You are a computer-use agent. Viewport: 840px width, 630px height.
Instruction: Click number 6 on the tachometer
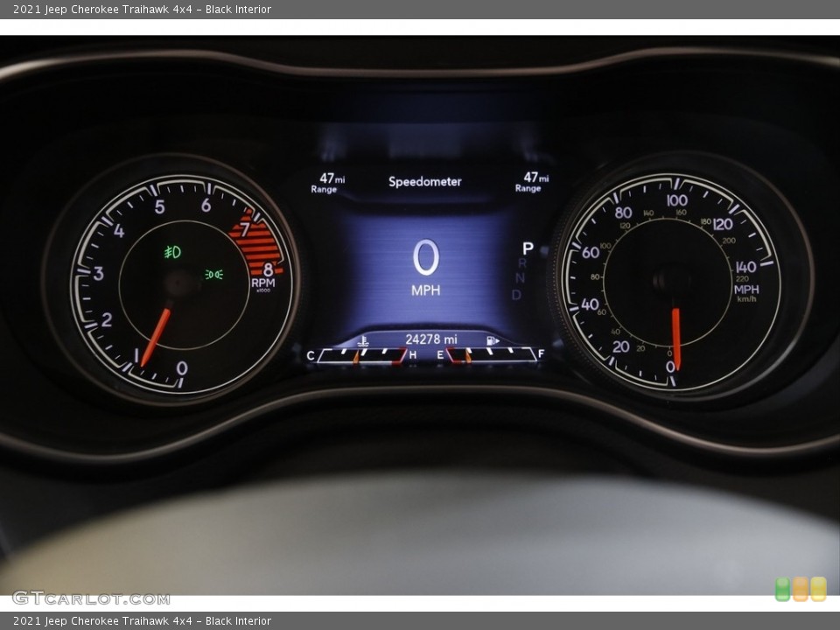[x=206, y=205]
